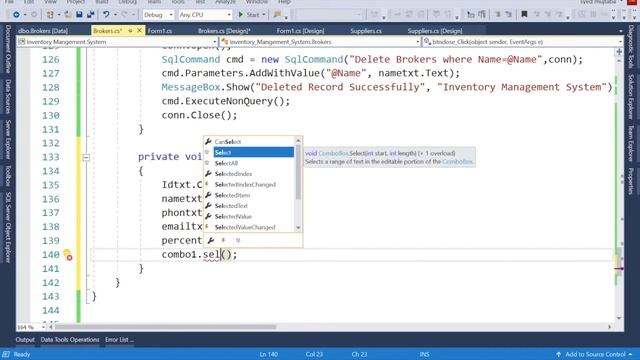Switch to the Suppliers.cs [Design] tab

point(435,31)
